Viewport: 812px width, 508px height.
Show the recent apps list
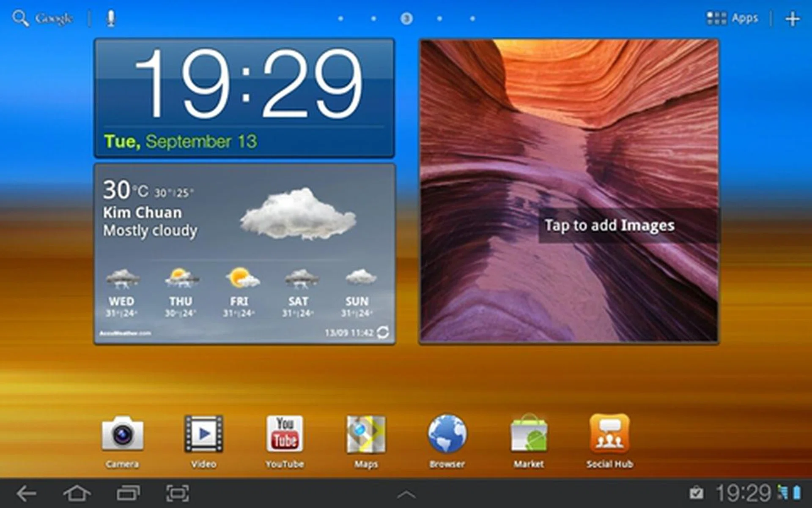[128, 493]
